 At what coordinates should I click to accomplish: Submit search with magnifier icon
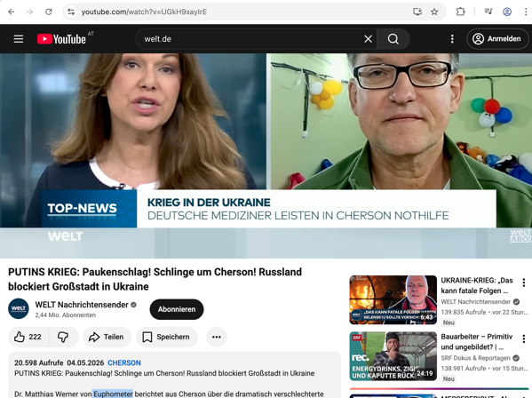click(x=393, y=39)
